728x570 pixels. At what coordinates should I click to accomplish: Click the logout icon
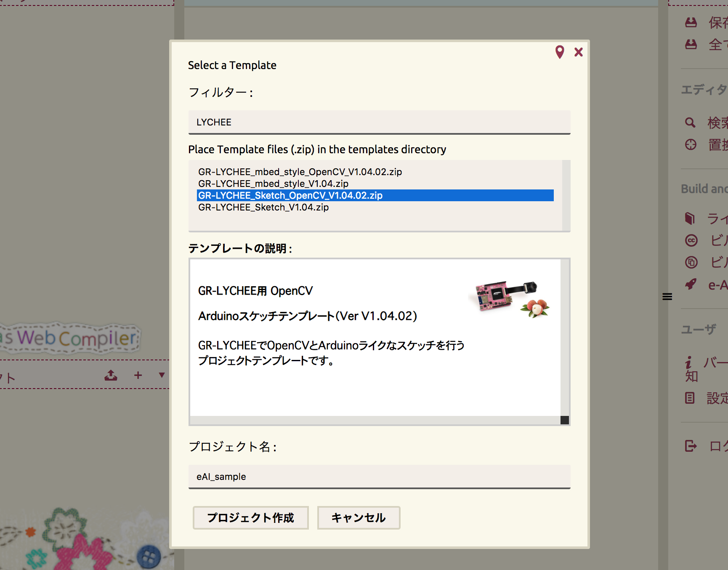click(x=691, y=446)
